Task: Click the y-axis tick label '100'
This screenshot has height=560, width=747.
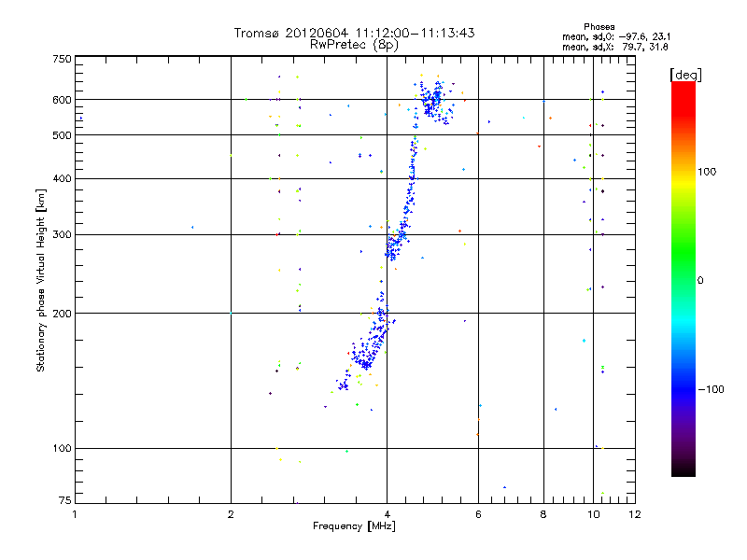Action: tap(62, 449)
